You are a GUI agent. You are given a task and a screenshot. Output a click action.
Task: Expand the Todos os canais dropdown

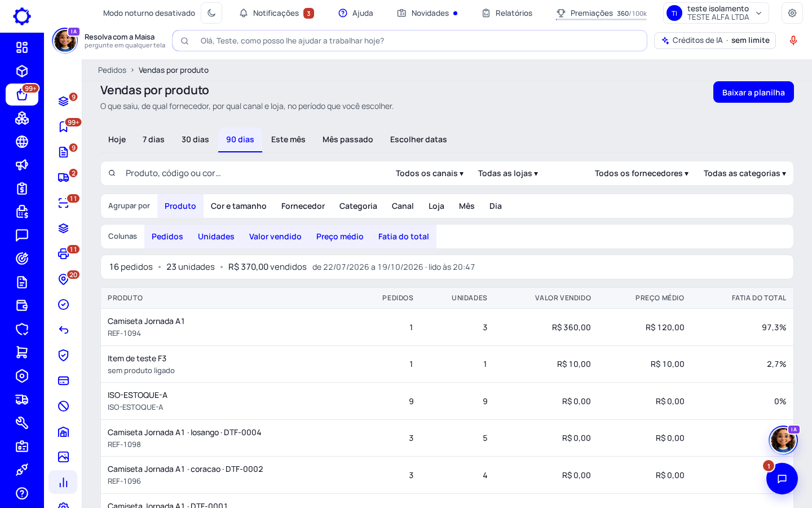[430, 173]
